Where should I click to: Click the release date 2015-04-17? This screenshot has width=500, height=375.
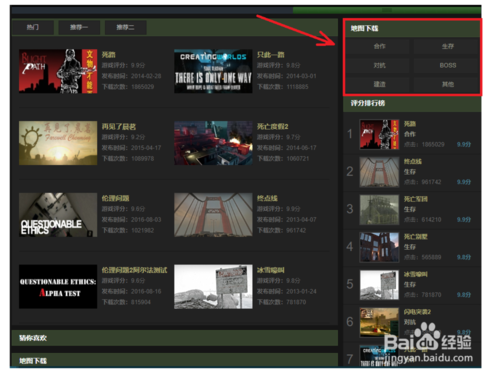146,148
